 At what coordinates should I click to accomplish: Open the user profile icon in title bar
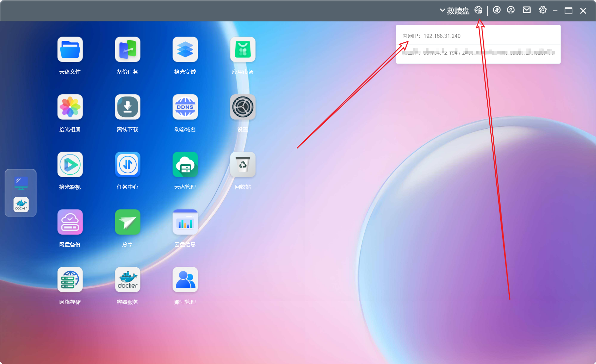[511, 10]
